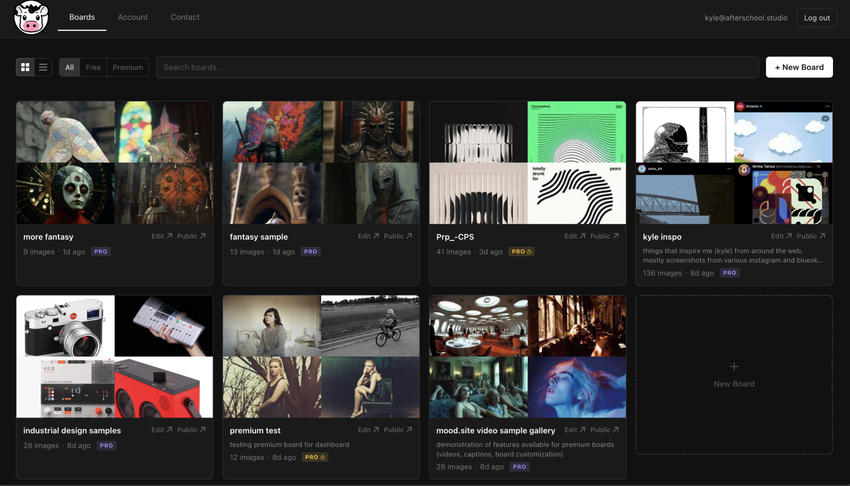Image resolution: width=850 pixels, height=486 pixels.
Task: Filter boards by Free
Action: 93,67
